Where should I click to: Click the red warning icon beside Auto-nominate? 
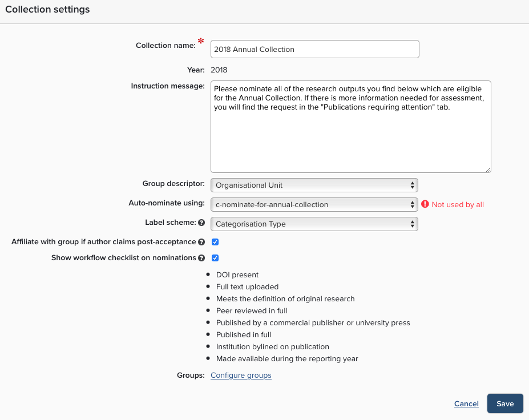(x=425, y=204)
